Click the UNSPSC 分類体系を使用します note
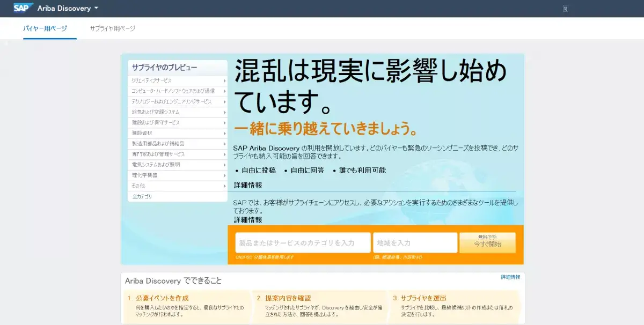Image resolution: width=644 pixels, height=325 pixels. (x=265, y=257)
